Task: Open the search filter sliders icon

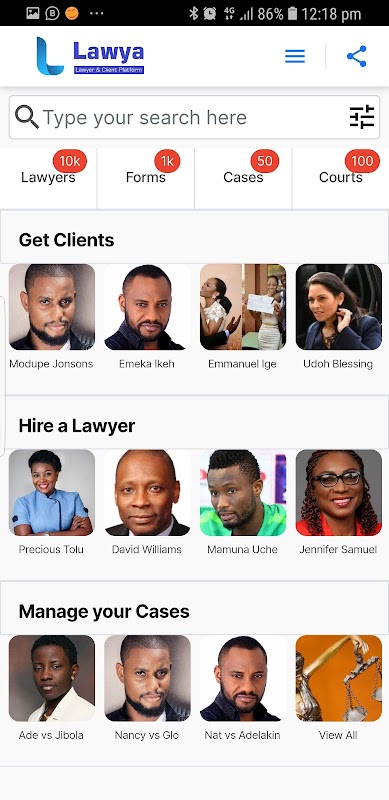Action: [x=362, y=117]
